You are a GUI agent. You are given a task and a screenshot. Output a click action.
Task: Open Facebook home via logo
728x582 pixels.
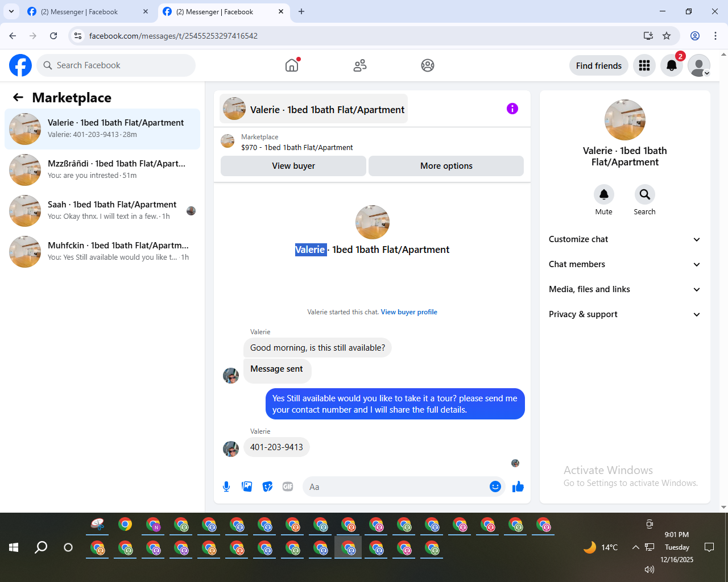coord(20,65)
